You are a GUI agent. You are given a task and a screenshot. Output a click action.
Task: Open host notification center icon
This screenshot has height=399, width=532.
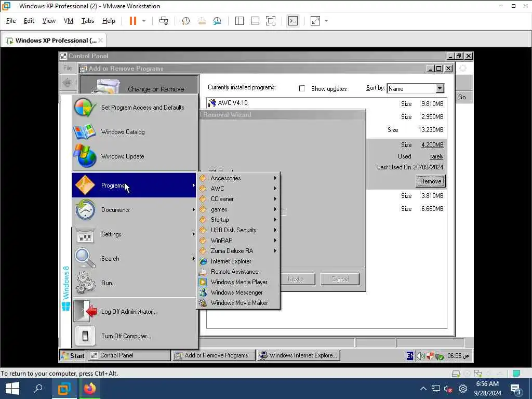pos(516,389)
